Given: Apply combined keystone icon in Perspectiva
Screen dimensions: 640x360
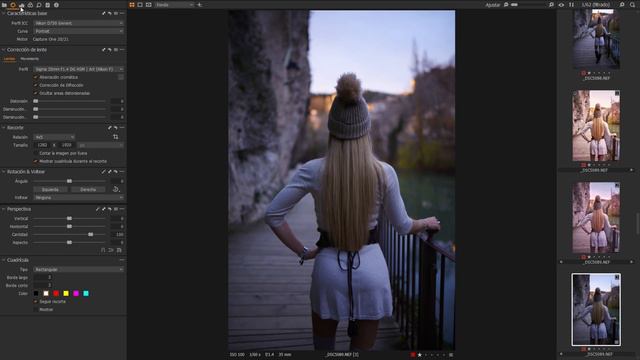Looking at the screenshot, I should [119, 250].
